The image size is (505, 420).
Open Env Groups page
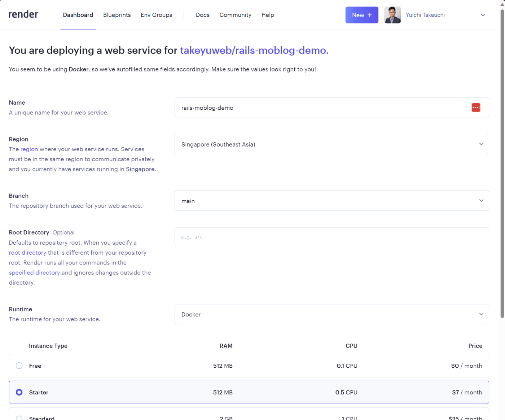(156, 15)
